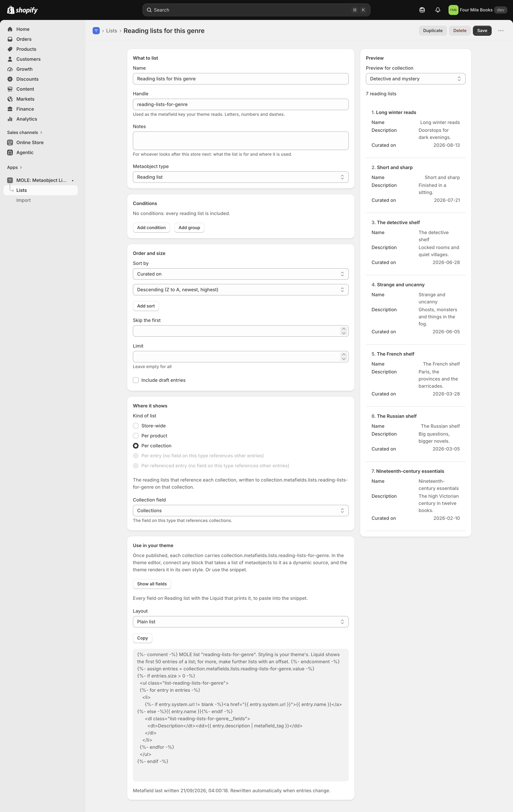Click the MOLE app breadcrumb icon
The height and width of the screenshot is (812, 513).
pyautogui.click(x=96, y=31)
